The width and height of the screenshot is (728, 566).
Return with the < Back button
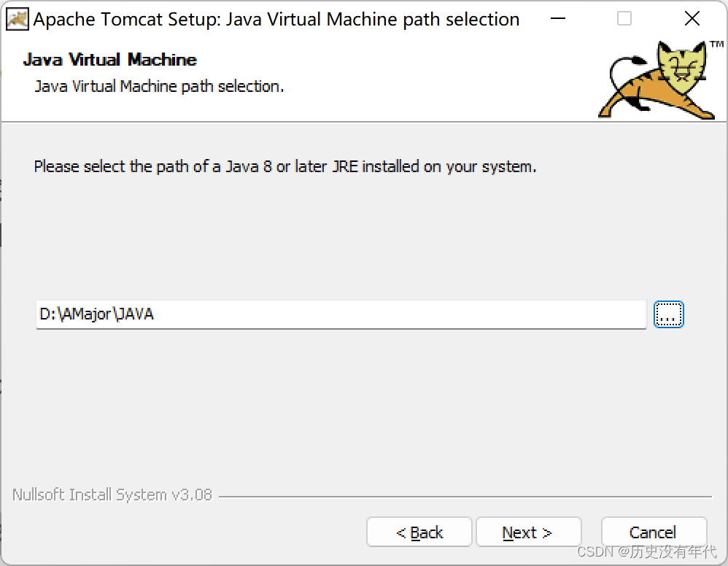pyautogui.click(x=419, y=532)
